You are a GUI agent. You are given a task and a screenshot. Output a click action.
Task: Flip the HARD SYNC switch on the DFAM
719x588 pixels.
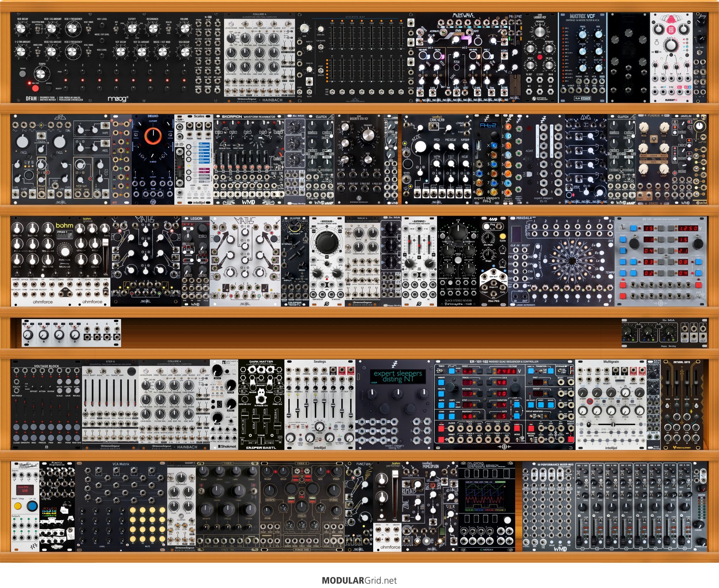click(38, 52)
